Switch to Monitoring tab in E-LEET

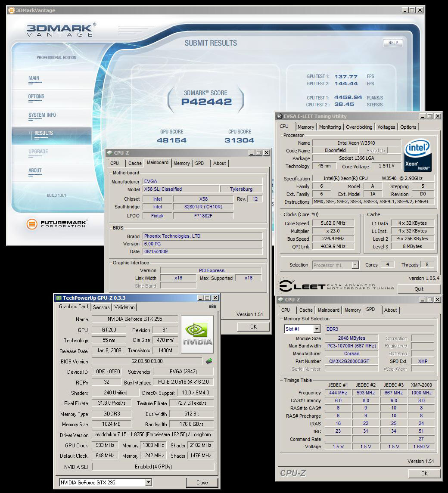click(x=330, y=127)
